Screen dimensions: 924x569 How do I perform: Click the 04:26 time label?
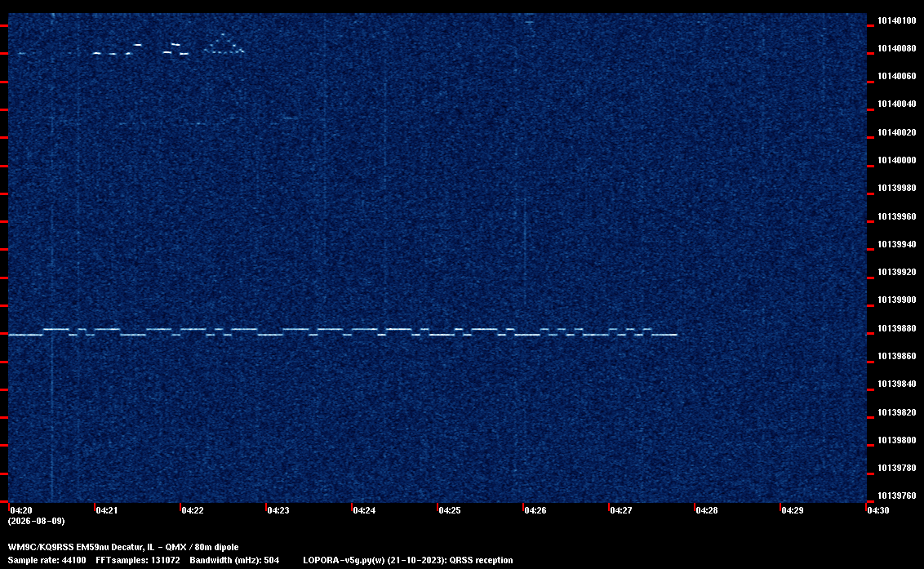click(x=535, y=510)
